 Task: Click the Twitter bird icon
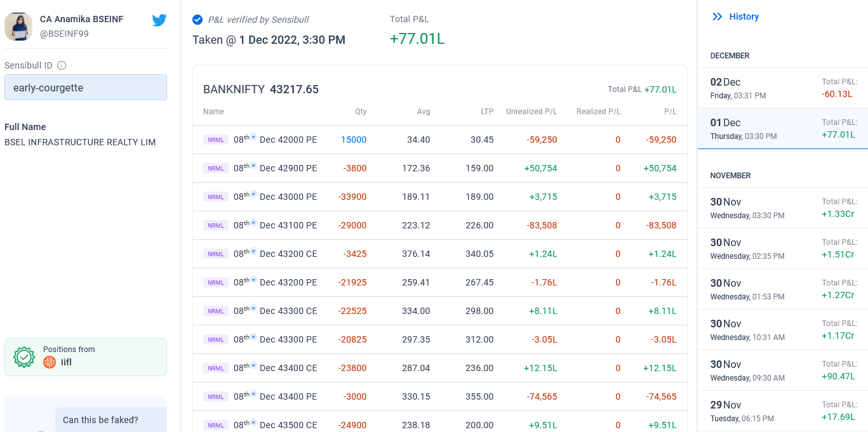tap(159, 20)
